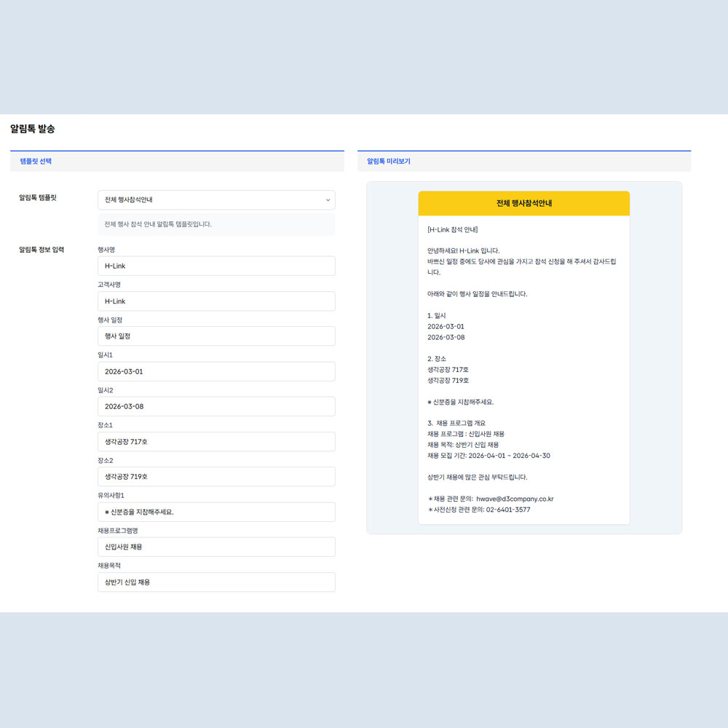
Task: Click the 알림톡 발송 page title
Action: point(33,129)
